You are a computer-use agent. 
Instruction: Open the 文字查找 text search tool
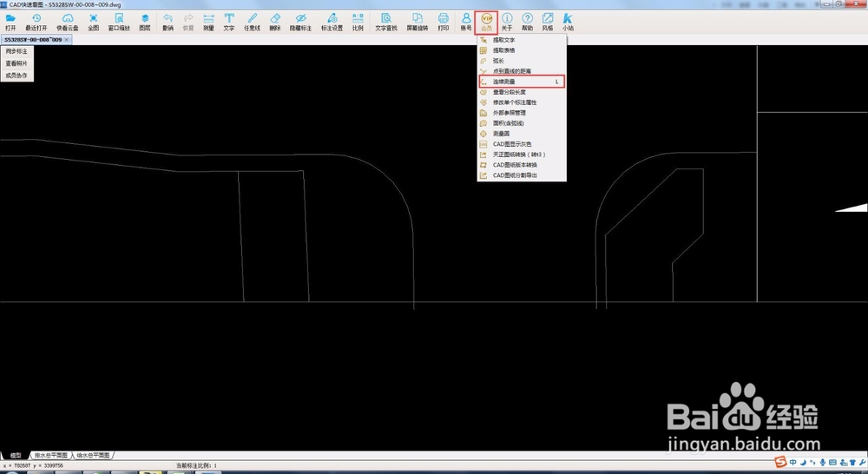(x=386, y=23)
